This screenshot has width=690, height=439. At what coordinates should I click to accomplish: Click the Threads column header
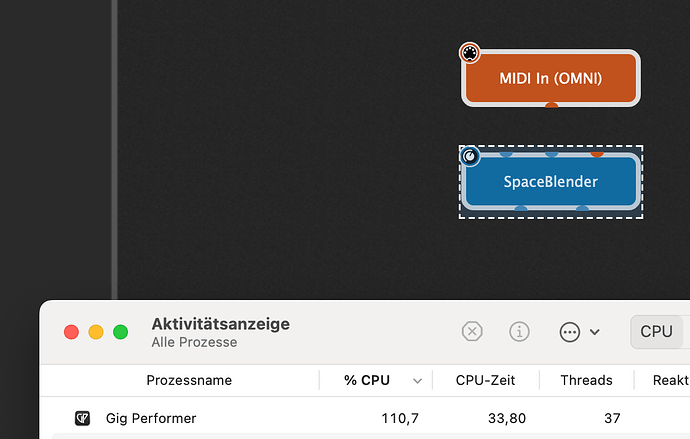pos(586,380)
